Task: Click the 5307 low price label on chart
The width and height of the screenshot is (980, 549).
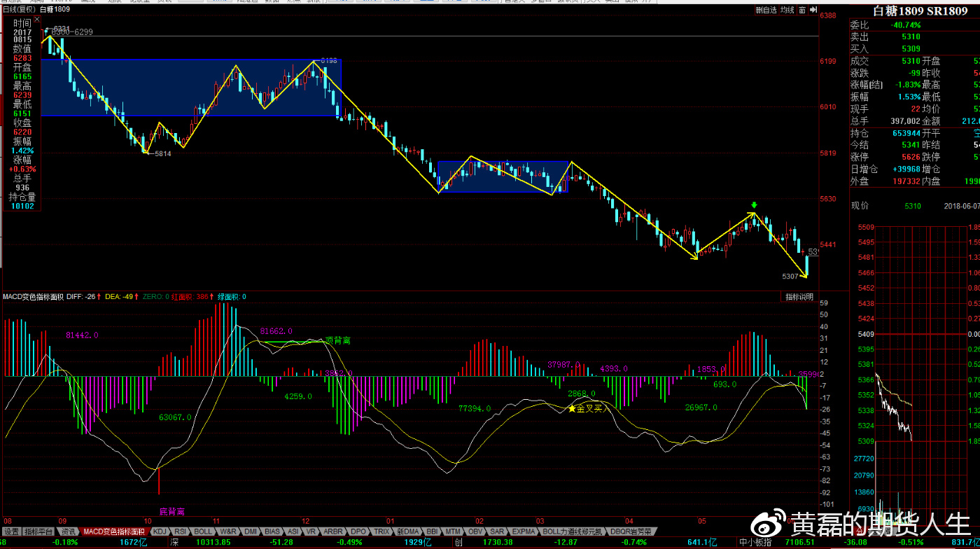Action: pos(790,277)
